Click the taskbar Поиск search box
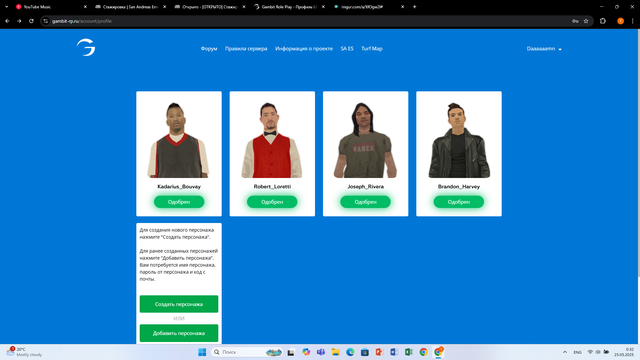This screenshot has height=360, width=640. (247, 352)
